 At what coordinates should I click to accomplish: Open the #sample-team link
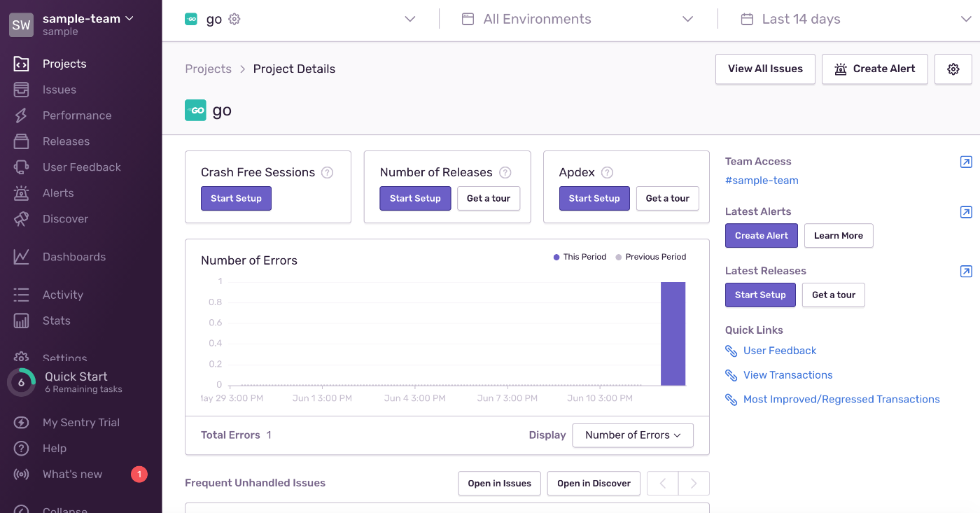[762, 181]
